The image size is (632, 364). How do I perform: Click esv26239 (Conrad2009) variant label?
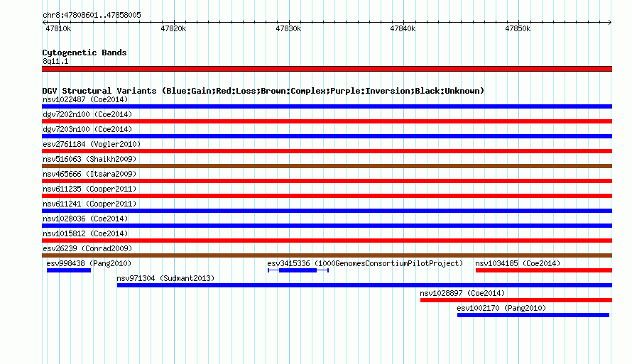pos(87,248)
